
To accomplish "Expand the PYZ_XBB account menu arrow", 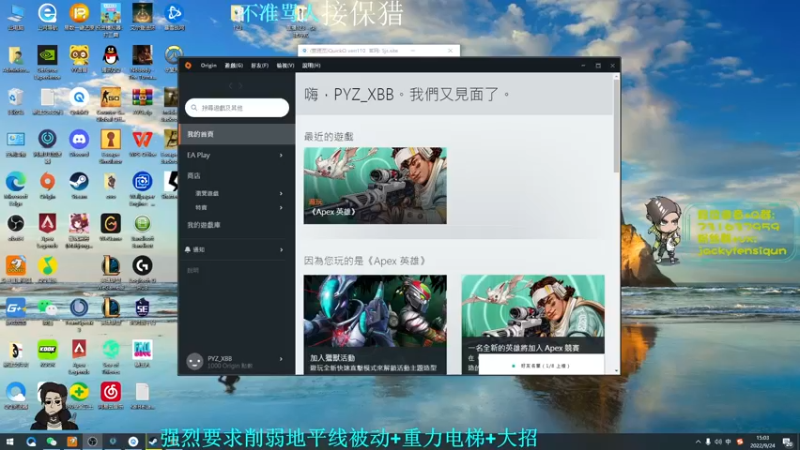I will click(281, 359).
